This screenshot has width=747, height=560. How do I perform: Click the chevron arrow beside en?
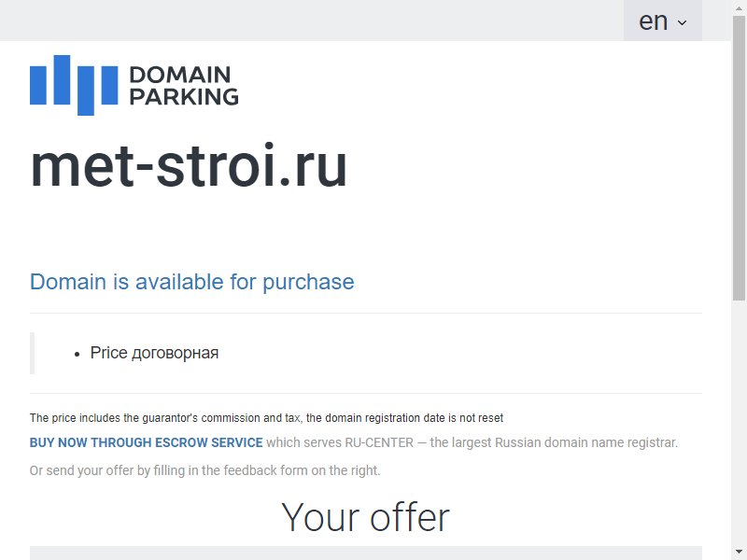[x=683, y=22]
